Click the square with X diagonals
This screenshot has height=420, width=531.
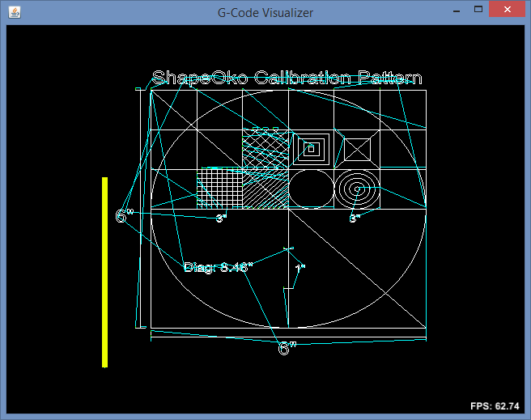coord(357,149)
